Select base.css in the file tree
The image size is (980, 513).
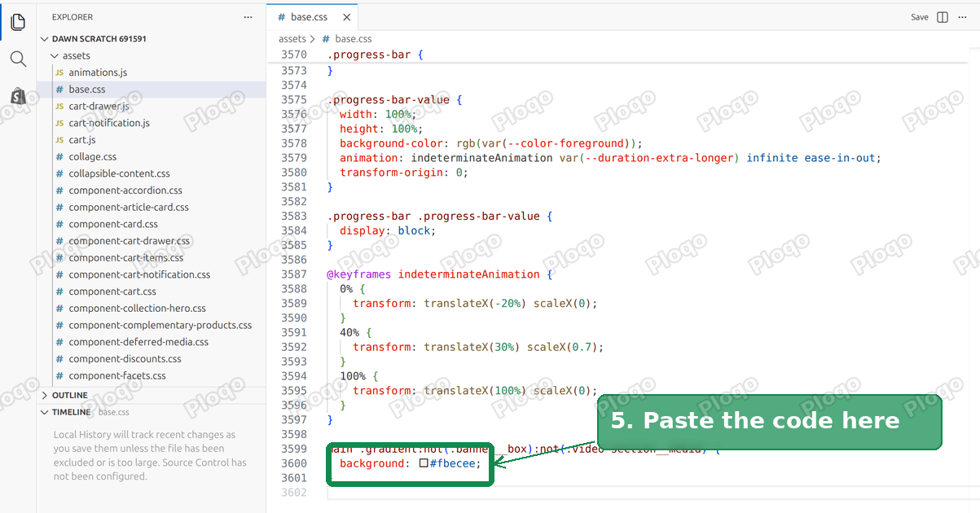[152, 90]
